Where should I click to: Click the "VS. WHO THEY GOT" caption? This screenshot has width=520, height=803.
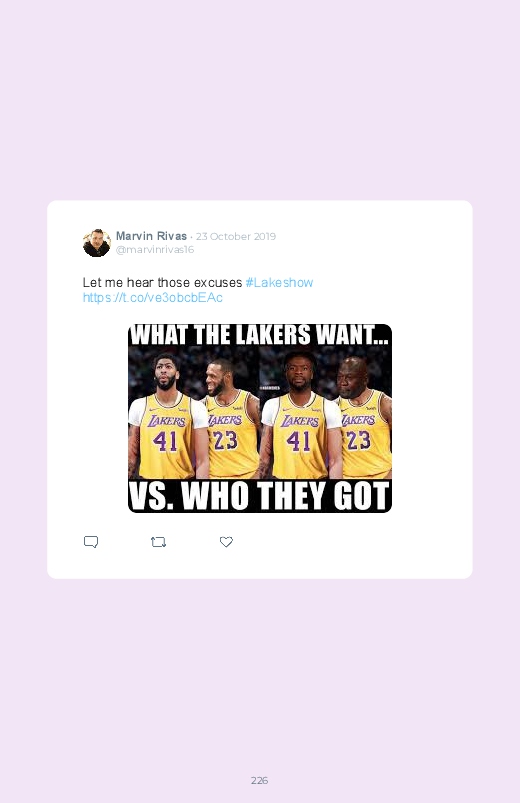(260, 496)
